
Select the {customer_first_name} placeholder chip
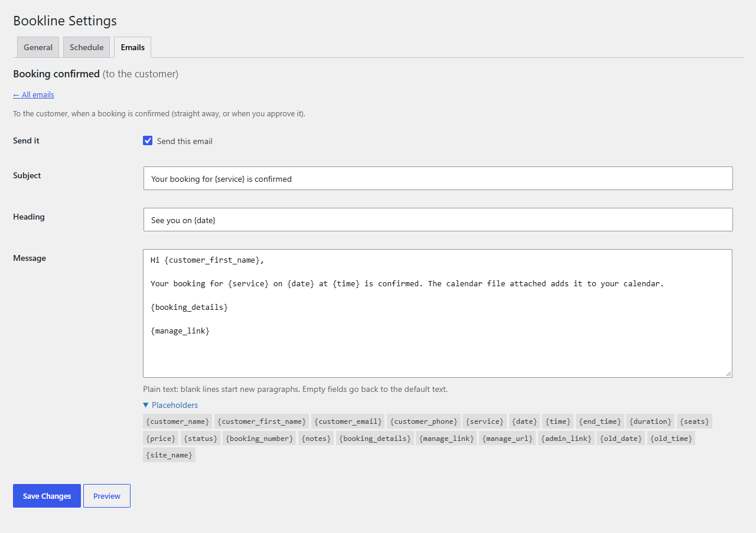[262, 421]
